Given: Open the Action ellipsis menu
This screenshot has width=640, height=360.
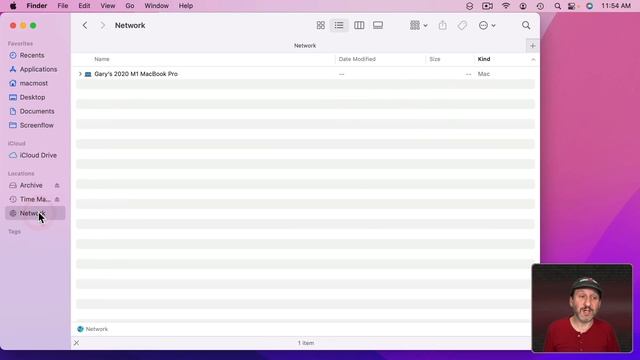Looking at the screenshot, I should [487, 25].
